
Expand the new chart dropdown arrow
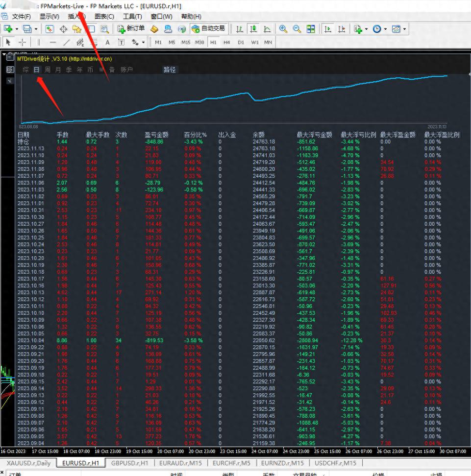pos(17,29)
